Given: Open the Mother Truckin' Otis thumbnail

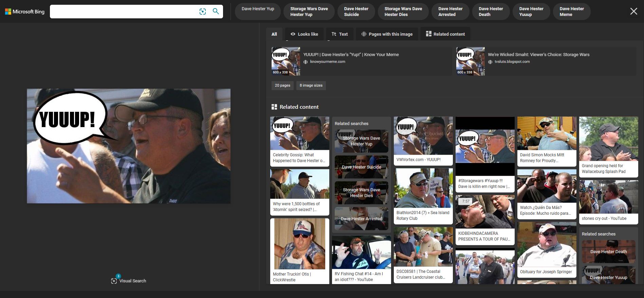Looking at the screenshot, I should pos(299,245).
